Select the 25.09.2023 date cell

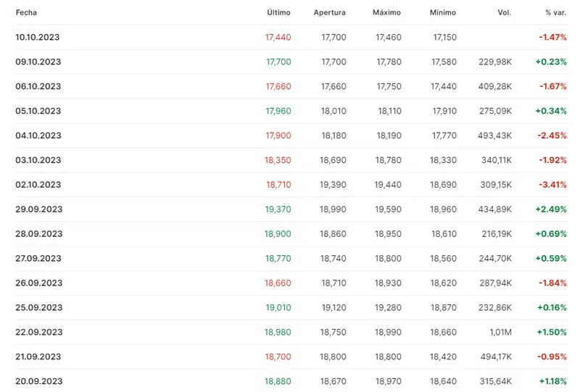click(x=38, y=307)
